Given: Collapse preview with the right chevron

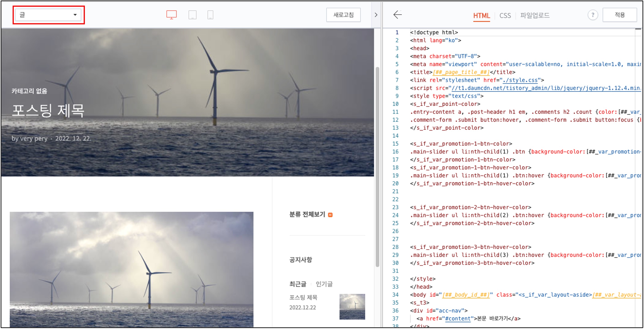Looking at the screenshot, I should tap(376, 15).
